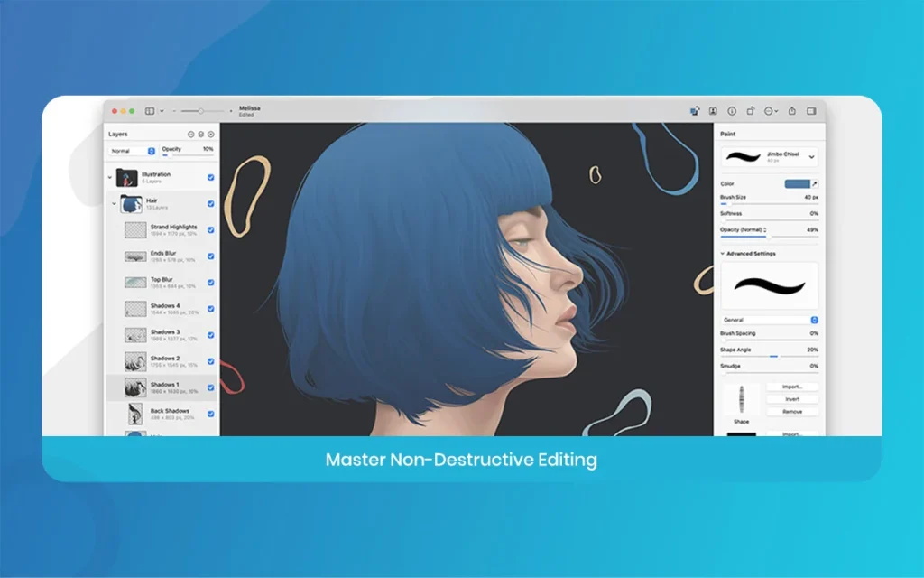
Task: Click the rotate canvas icon in the toolbar
Action: (x=751, y=111)
